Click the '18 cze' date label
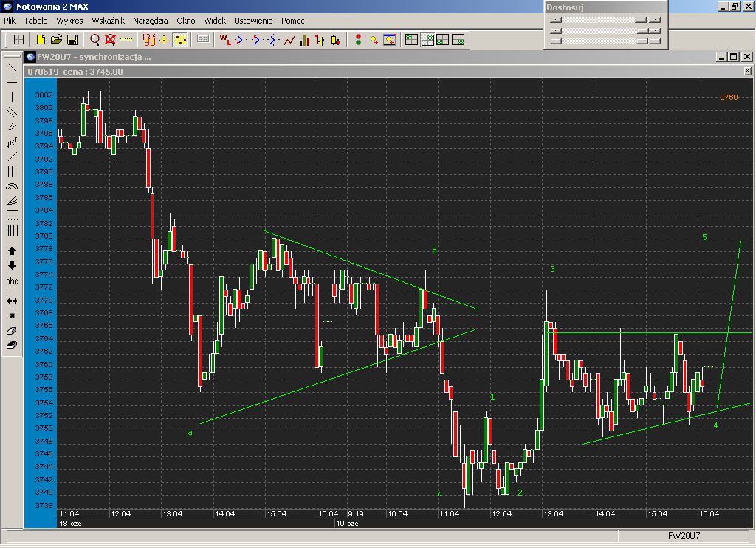The width and height of the screenshot is (756, 548). click(x=70, y=524)
